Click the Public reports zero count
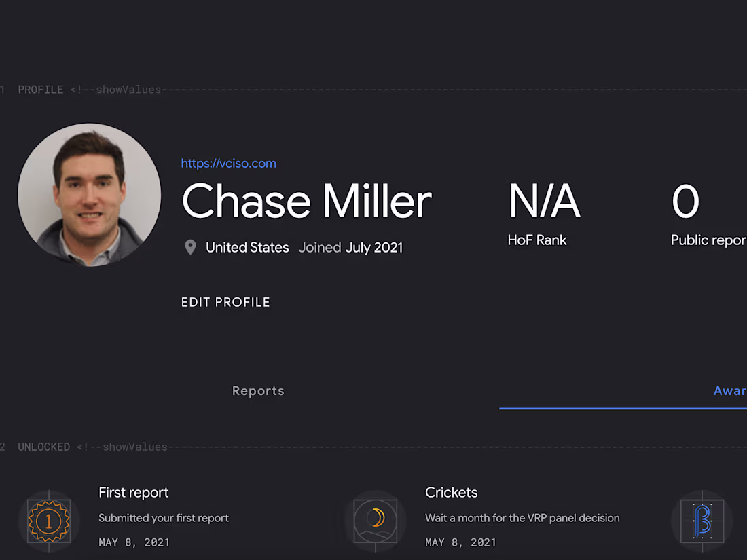 (x=687, y=200)
